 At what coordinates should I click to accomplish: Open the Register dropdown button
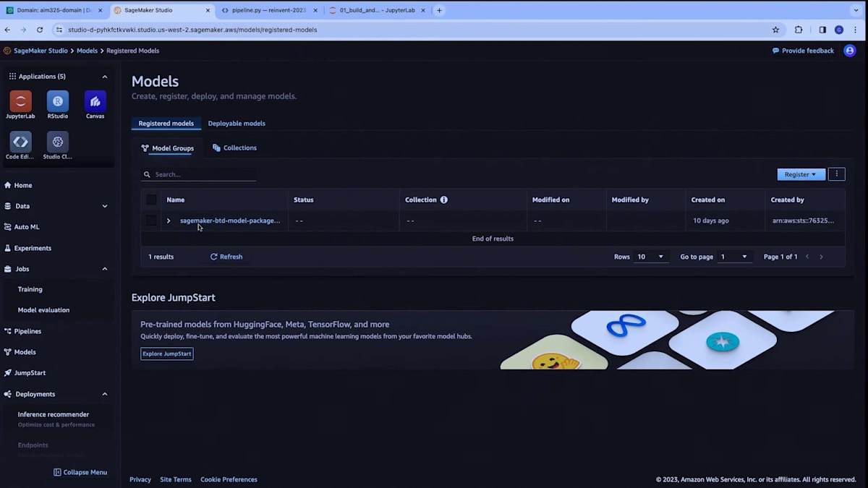pyautogui.click(x=801, y=174)
